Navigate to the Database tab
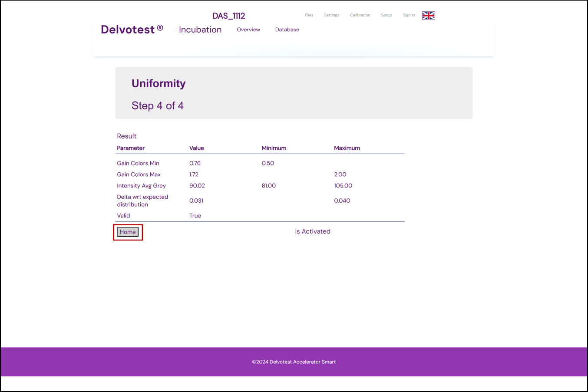588x392 pixels. click(x=287, y=30)
